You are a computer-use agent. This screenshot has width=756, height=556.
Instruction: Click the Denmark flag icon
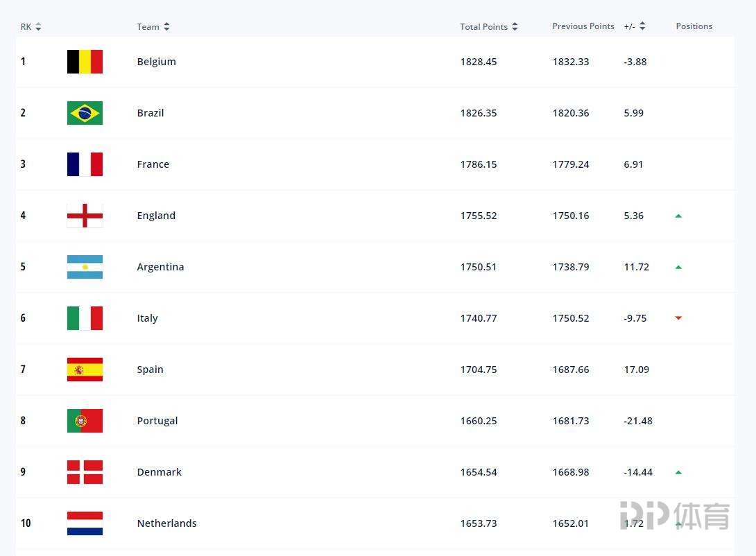tap(85, 472)
